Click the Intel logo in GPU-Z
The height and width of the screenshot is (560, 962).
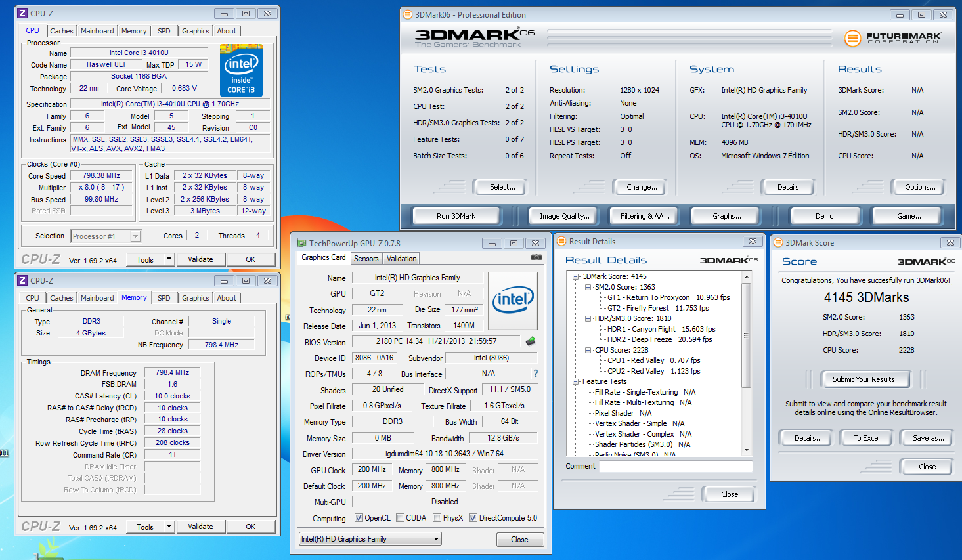click(513, 301)
